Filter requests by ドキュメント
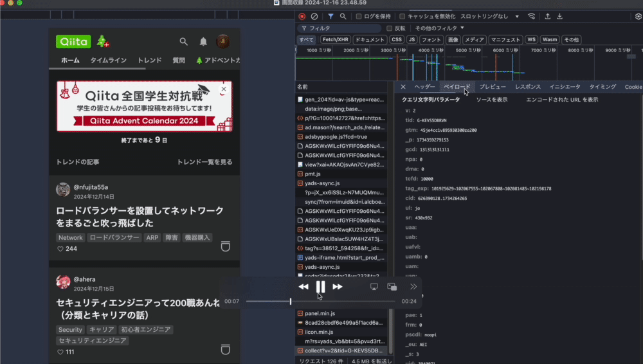The width and height of the screenshot is (643, 364). pyautogui.click(x=370, y=40)
